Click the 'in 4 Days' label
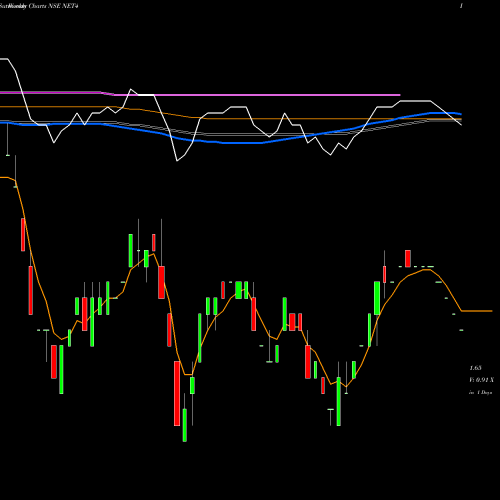The image size is (500, 500). (x=480, y=393)
